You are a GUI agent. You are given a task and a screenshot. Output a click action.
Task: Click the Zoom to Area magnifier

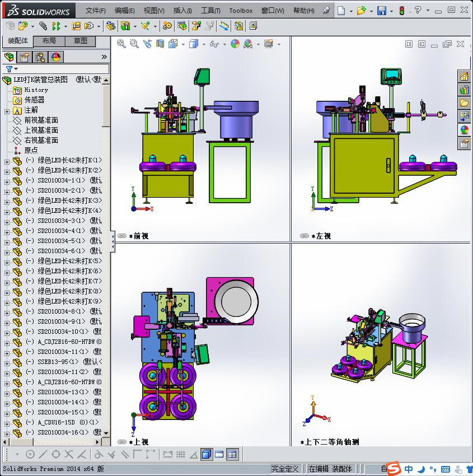pyautogui.click(x=134, y=44)
